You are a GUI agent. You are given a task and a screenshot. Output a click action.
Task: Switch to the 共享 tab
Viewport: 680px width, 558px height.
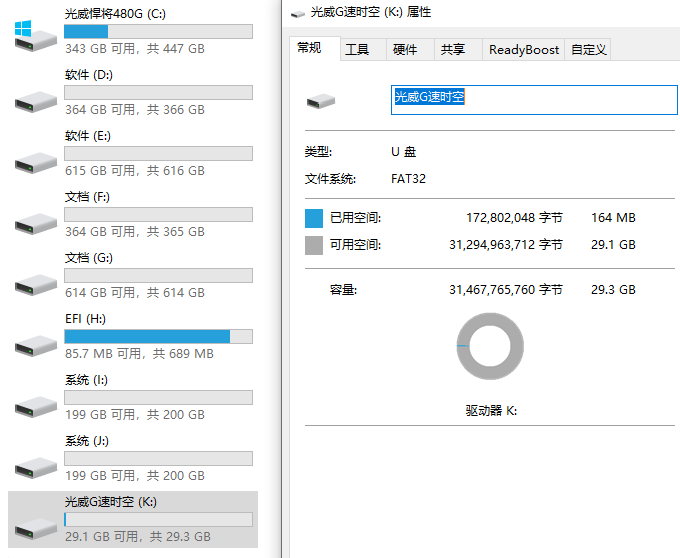click(458, 49)
